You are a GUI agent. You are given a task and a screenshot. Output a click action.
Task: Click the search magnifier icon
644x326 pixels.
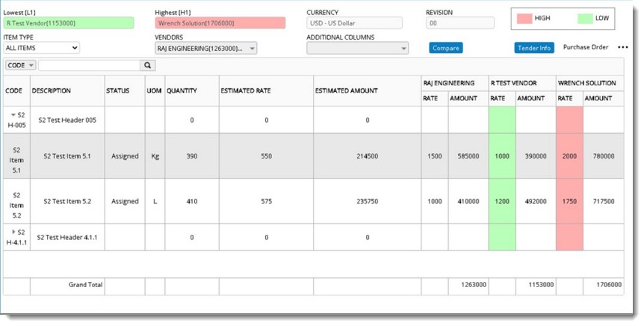tap(148, 66)
